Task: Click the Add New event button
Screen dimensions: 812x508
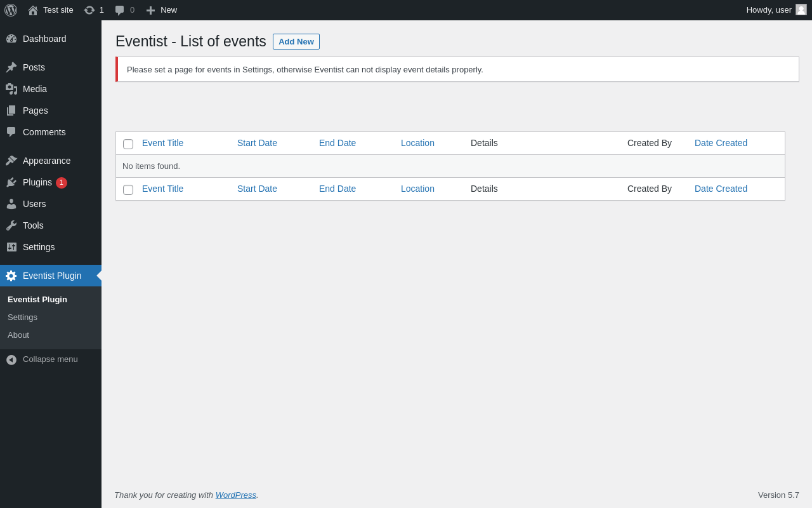Action: click(x=296, y=42)
